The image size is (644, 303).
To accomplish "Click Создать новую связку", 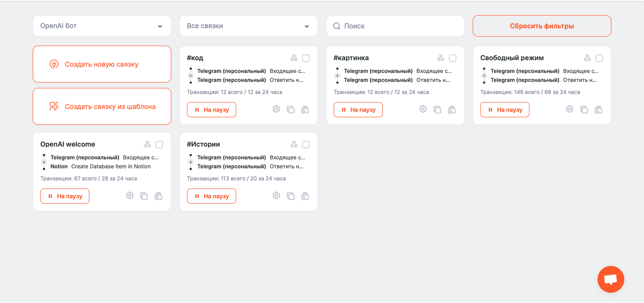I will [102, 64].
